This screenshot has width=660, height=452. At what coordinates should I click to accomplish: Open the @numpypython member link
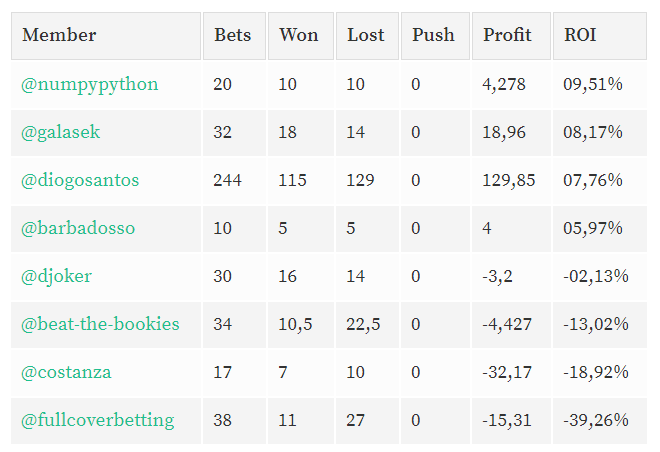pos(90,85)
